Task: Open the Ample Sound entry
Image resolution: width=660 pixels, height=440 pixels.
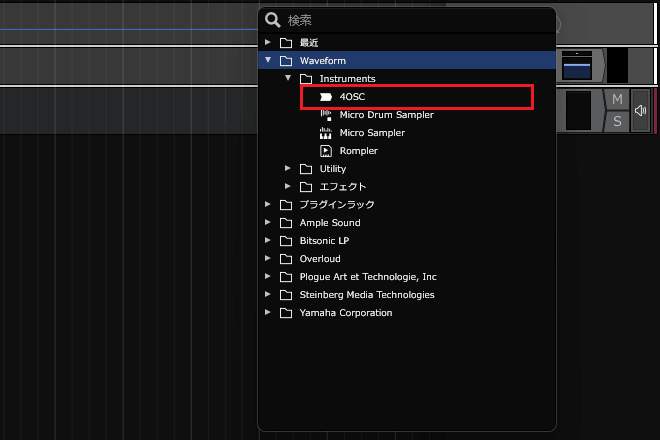Action: (x=330, y=223)
